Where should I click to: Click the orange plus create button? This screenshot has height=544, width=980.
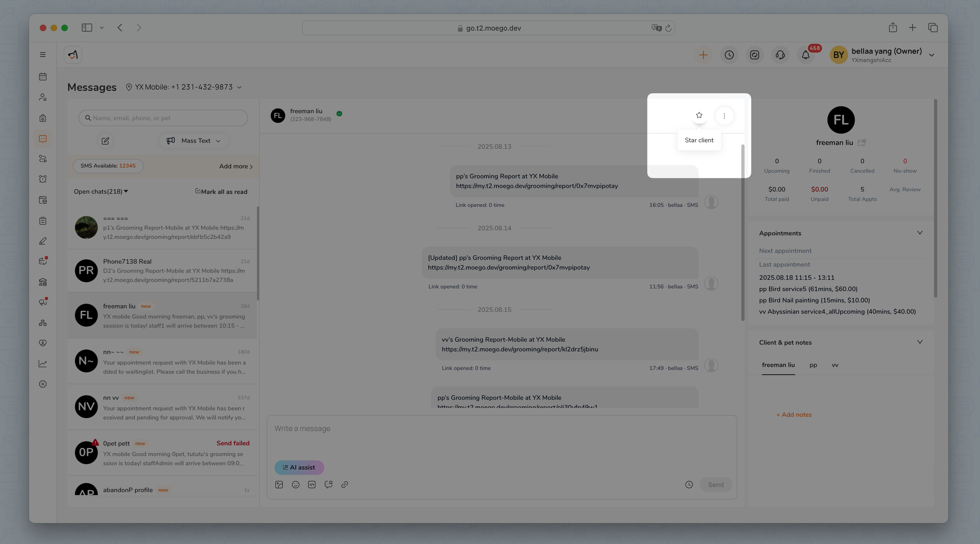click(x=703, y=55)
